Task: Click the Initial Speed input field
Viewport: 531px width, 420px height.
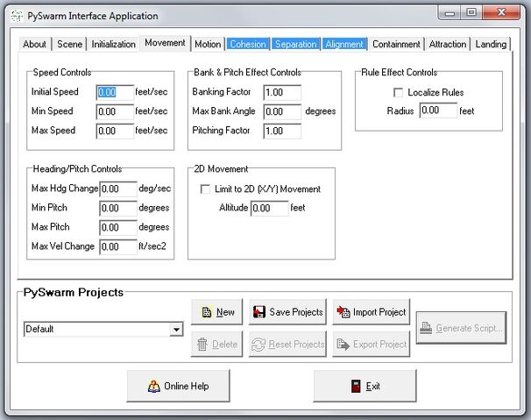Action: [x=115, y=92]
